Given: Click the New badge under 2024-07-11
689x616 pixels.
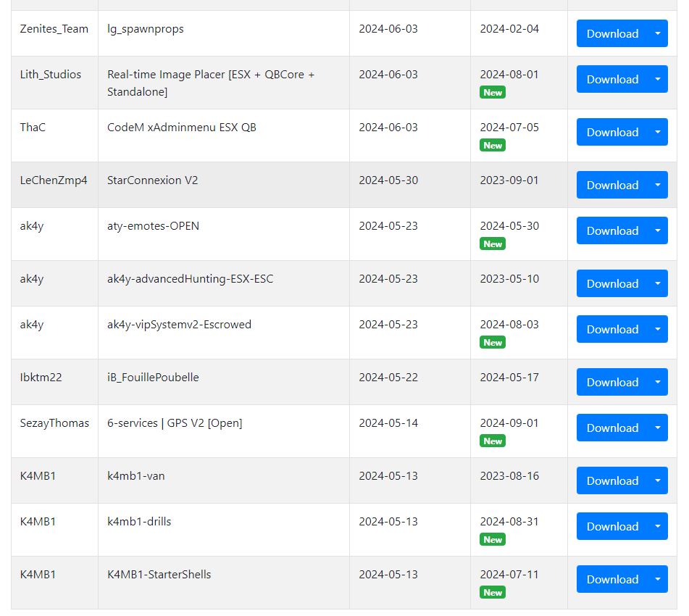Looking at the screenshot, I should [x=493, y=592].
